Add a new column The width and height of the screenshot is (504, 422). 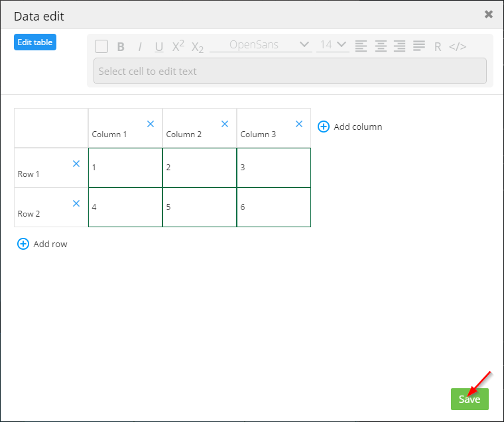coord(350,127)
